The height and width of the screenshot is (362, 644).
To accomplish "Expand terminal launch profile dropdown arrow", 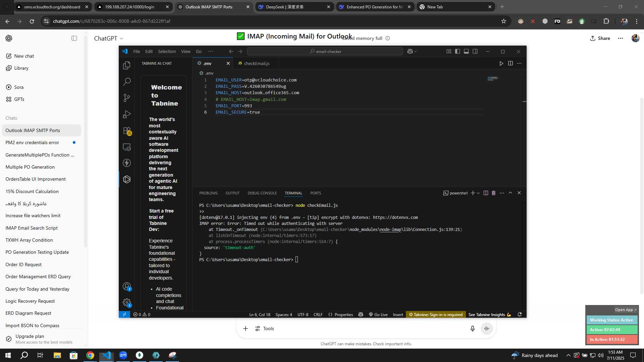I will [x=478, y=193].
